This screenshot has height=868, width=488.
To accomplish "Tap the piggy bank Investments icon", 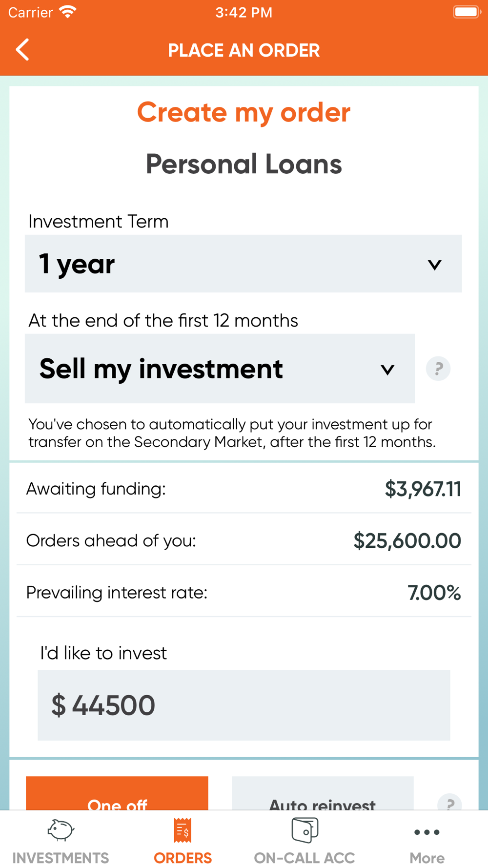I will [61, 830].
